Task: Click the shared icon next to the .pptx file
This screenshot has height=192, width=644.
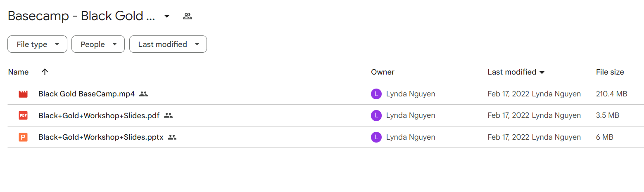Action: [172, 137]
